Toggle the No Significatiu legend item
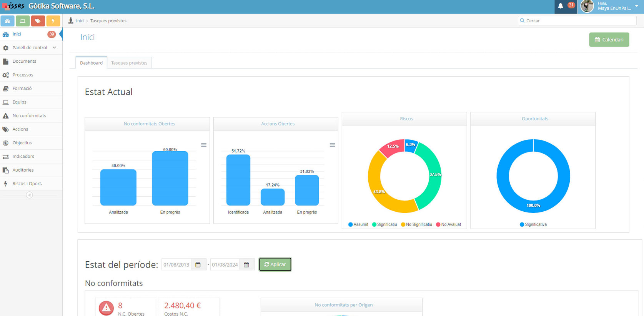 (416, 224)
